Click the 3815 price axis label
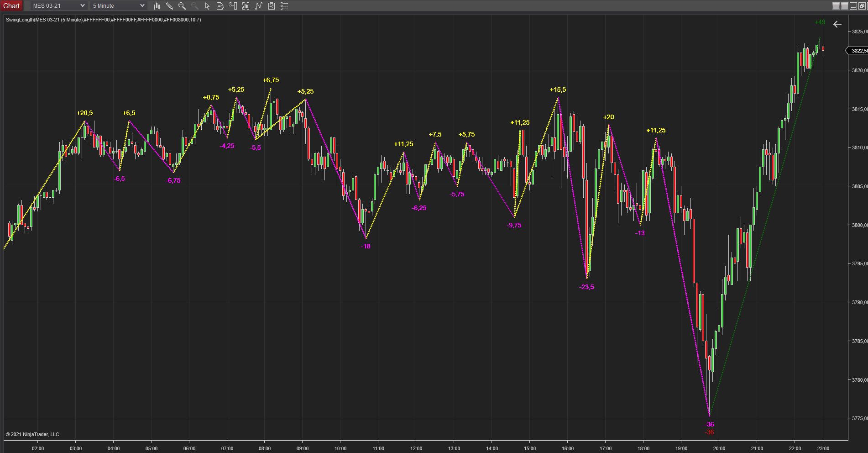The width and height of the screenshot is (868, 453). (859, 109)
